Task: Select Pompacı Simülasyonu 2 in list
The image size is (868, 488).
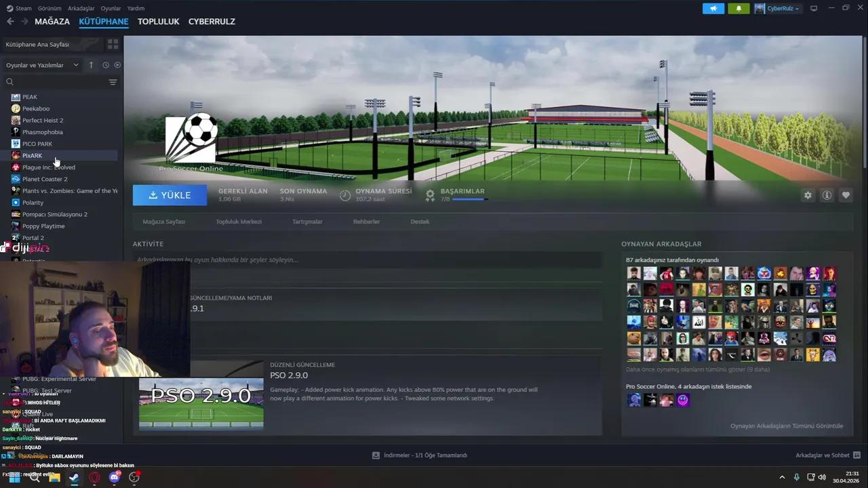Action: 55,214
